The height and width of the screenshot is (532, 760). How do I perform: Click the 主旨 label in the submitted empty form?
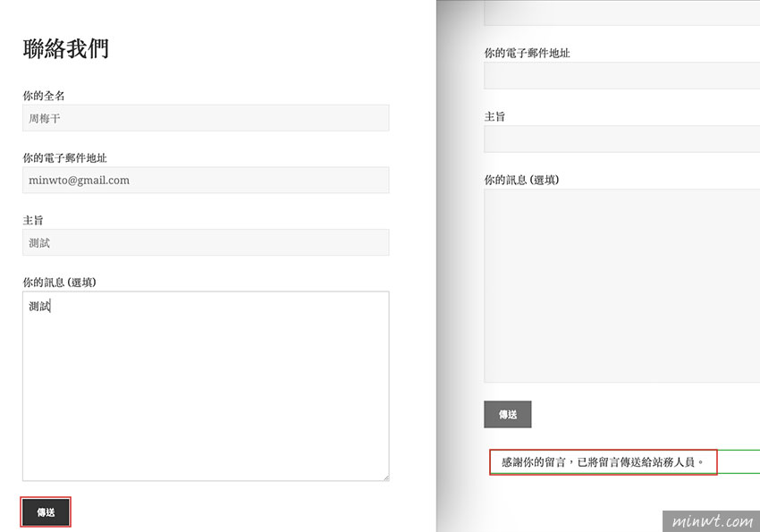click(x=494, y=116)
